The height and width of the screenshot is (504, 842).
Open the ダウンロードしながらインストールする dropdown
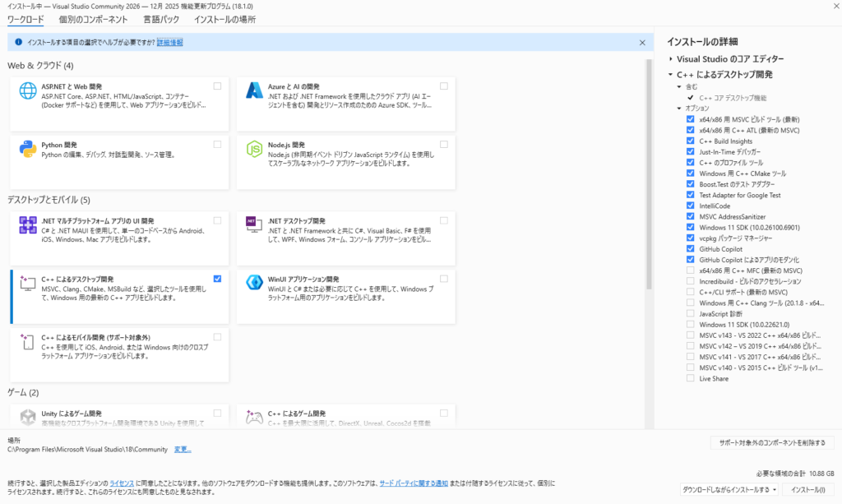(x=729, y=490)
